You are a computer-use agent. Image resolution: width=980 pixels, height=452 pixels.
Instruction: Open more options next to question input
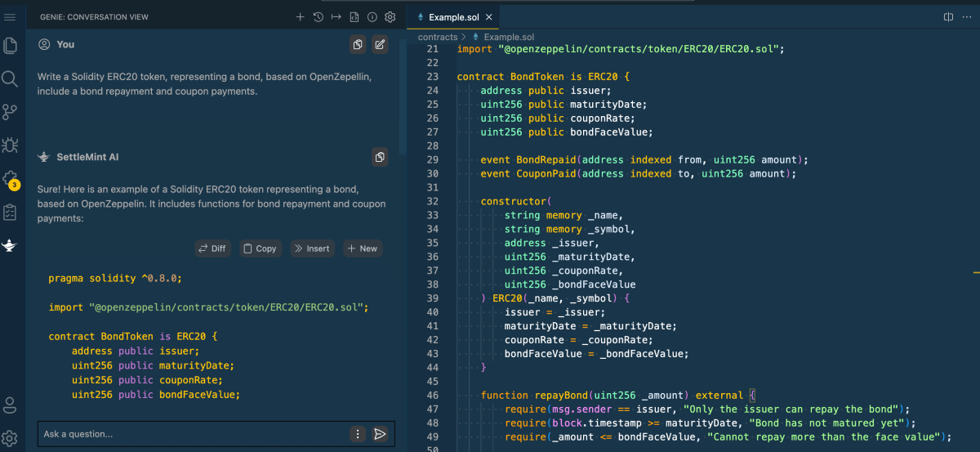358,434
